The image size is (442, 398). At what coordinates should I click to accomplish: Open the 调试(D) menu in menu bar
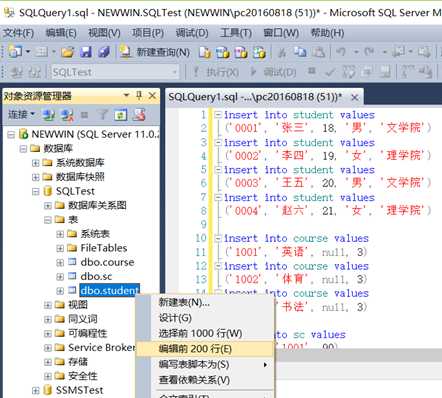coord(192,33)
